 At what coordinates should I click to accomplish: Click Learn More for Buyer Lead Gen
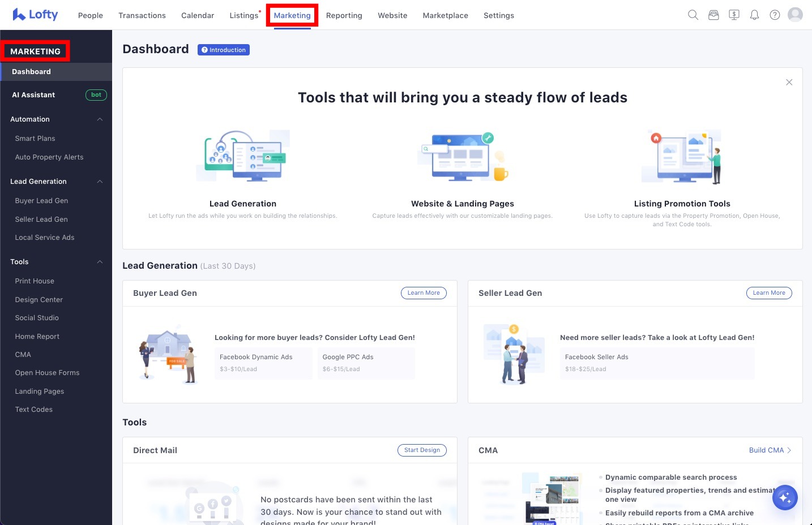[424, 293]
